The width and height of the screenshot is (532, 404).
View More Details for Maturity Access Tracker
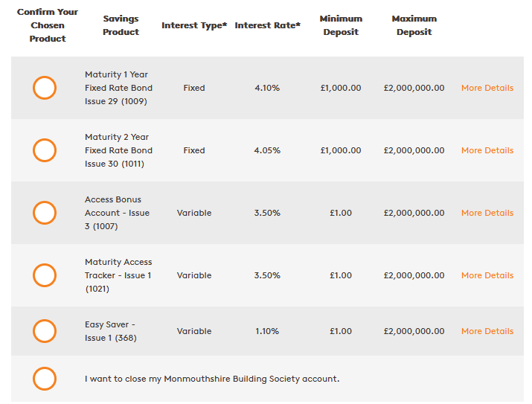click(x=487, y=275)
